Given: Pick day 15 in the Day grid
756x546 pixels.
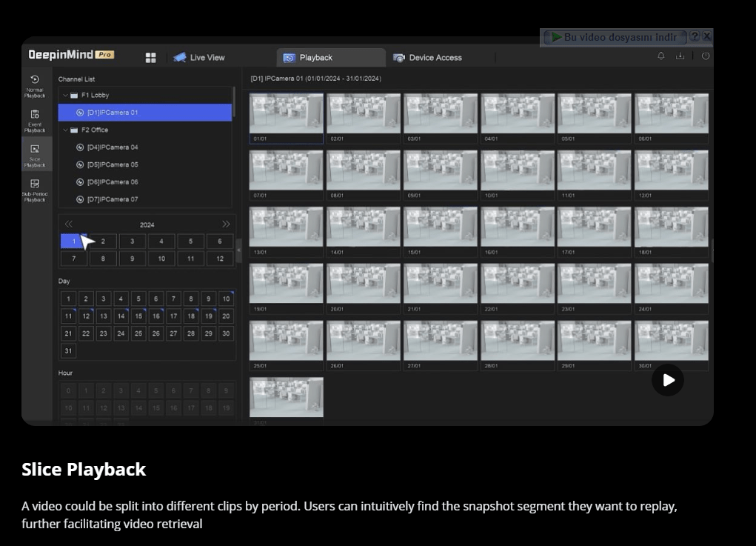Looking at the screenshot, I should click(138, 316).
